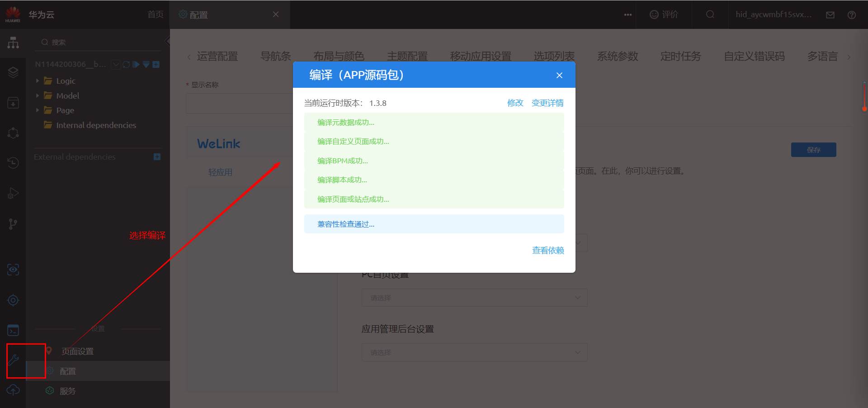Click the sitemap structure icon at sidebar top

[x=13, y=43]
